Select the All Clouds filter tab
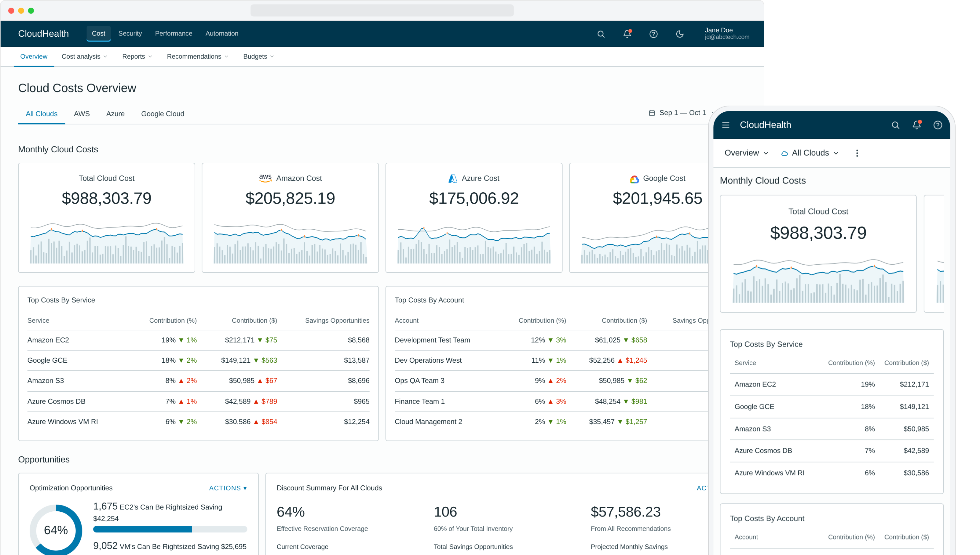 pyautogui.click(x=41, y=114)
